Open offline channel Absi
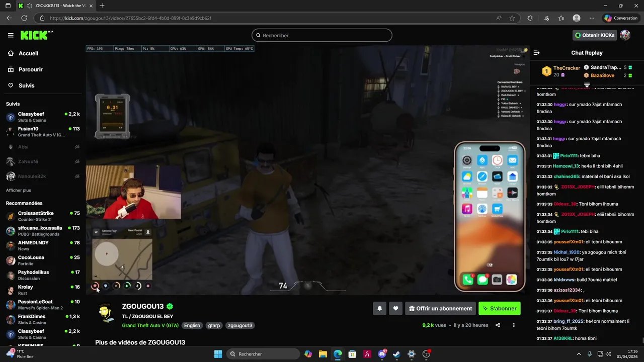This screenshot has height=362, width=644. [42, 147]
